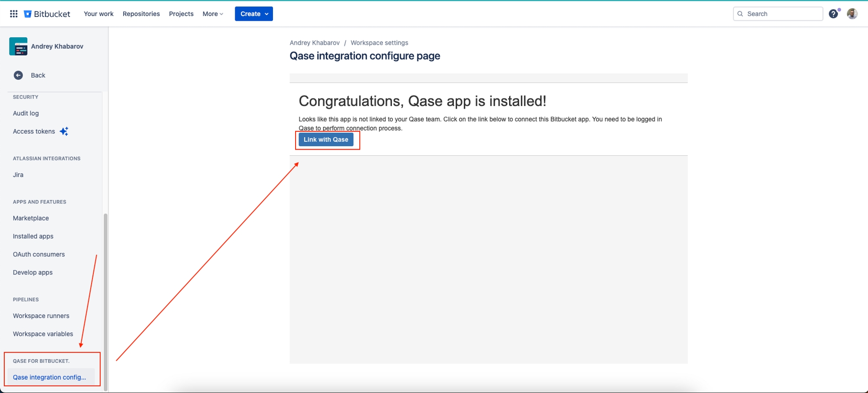Follow the Workspace settings breadcrumb link

coord(379,43)
